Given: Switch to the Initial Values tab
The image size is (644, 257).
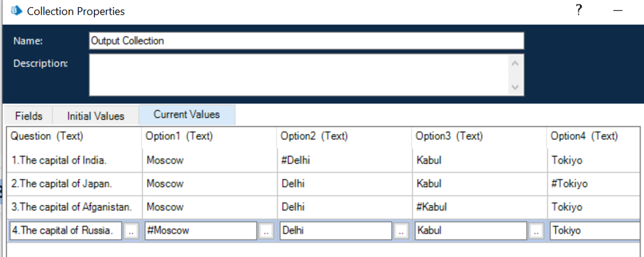Looking at the screenshot, I should (x=96, y=116).
